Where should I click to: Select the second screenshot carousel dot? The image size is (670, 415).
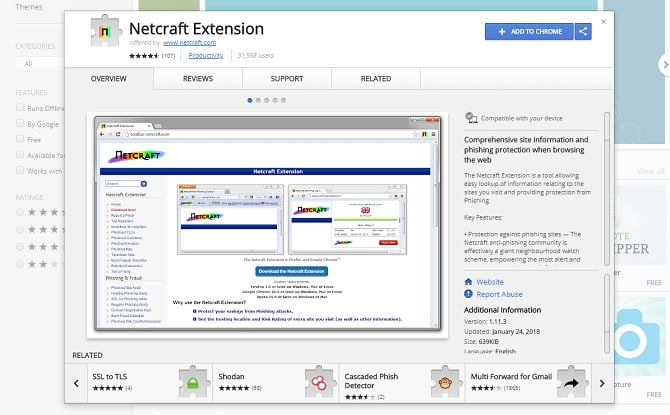click(258, 100)
